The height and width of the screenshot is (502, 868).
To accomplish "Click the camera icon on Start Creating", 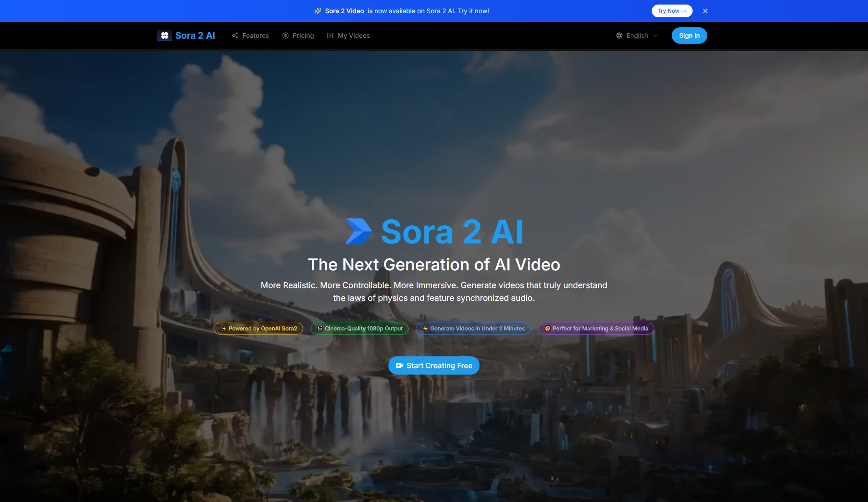I will (399, 365).
